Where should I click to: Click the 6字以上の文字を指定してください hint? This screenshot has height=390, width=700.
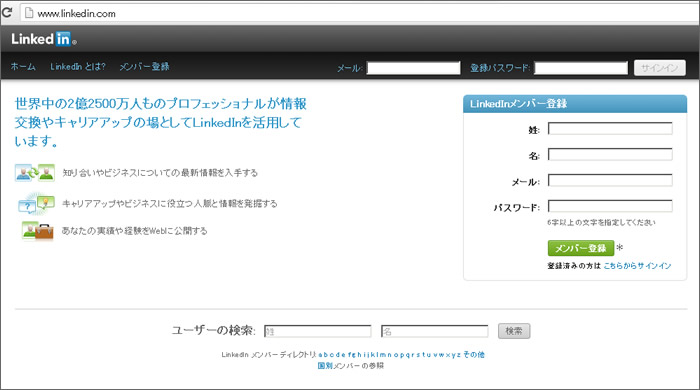[x=601, y=222]
